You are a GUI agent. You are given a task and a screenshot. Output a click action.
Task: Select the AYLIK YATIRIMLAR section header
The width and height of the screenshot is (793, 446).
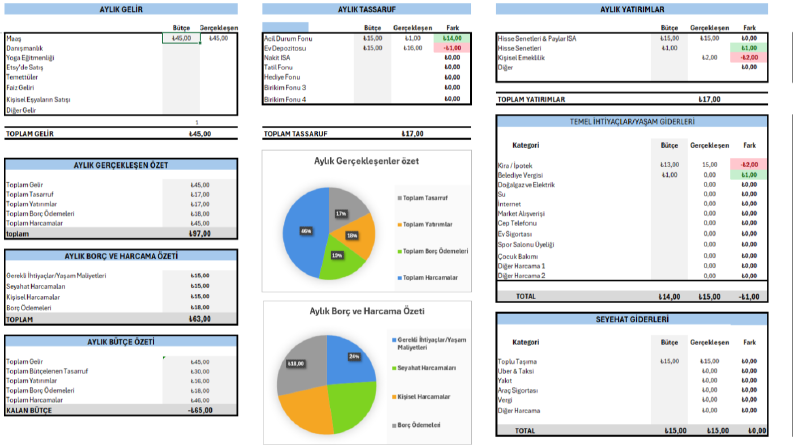632,9
